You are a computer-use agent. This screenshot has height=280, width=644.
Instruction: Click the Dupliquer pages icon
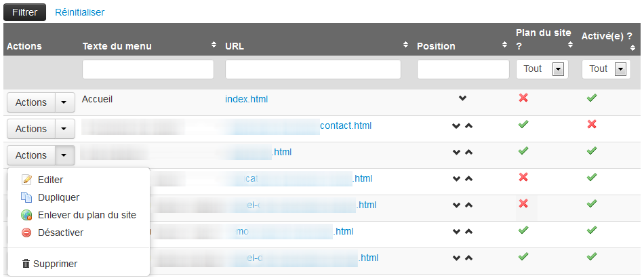(x=27, y=198)
